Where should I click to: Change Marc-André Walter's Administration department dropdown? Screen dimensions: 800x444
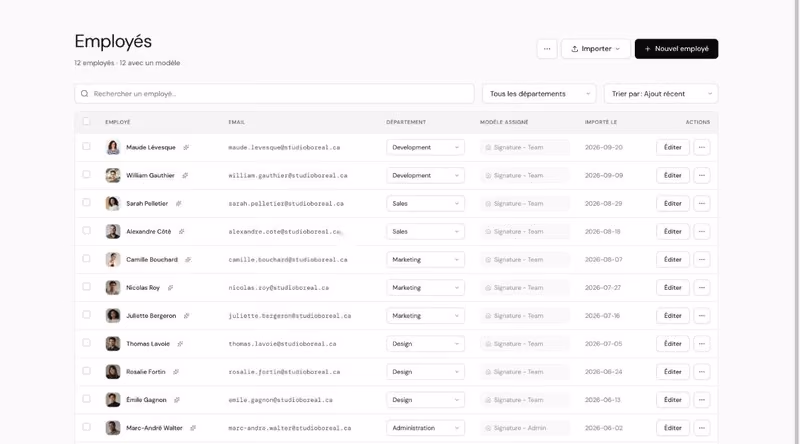pos(426,428)
